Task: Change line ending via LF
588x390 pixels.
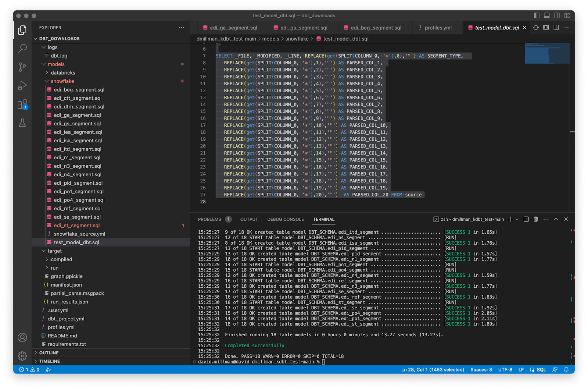Action: pyautogui.click(x=521, y=370)
